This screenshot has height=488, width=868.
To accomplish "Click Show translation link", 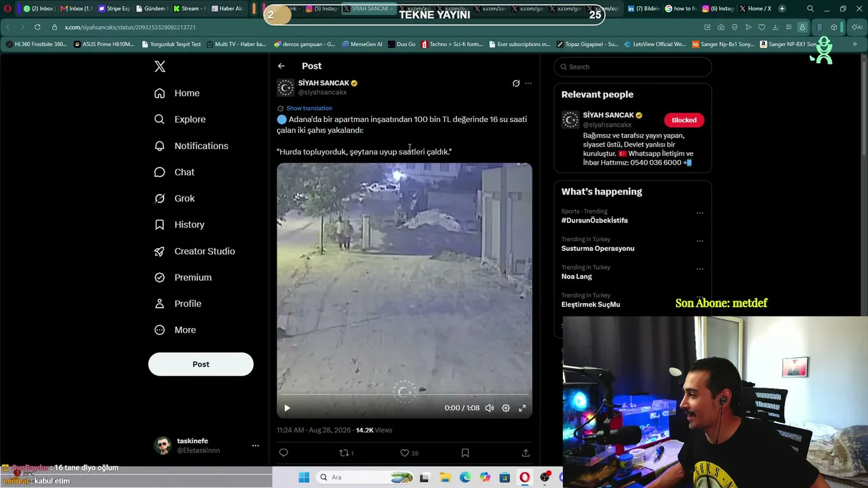I will coord(309,108).
